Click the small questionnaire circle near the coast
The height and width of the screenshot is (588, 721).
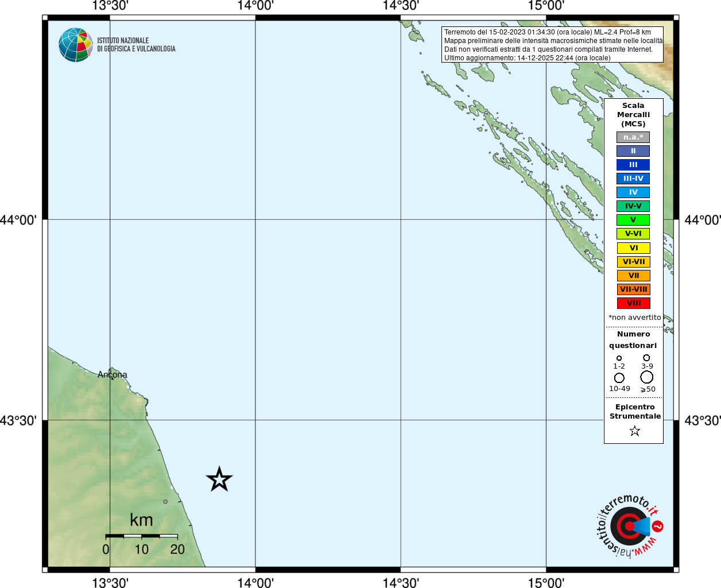(x=165, y=502)
